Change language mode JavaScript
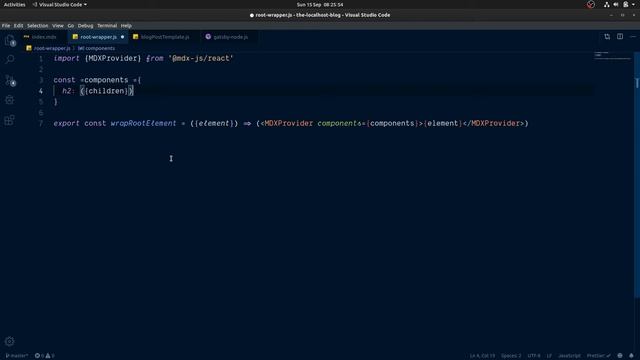 click(x=569, y=356)
